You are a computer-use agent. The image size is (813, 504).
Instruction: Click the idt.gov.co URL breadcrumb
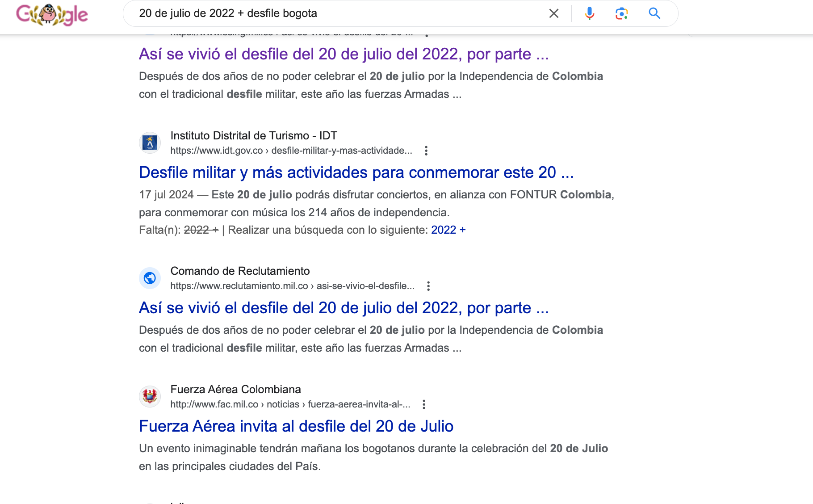coord(291,151)
